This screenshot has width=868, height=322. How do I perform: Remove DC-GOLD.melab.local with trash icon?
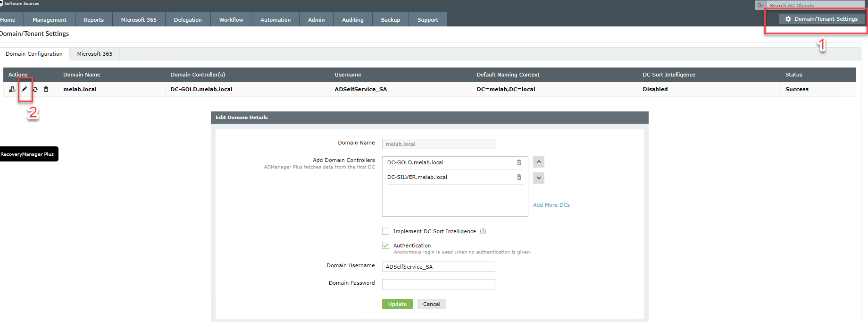[x=519, y=162]
